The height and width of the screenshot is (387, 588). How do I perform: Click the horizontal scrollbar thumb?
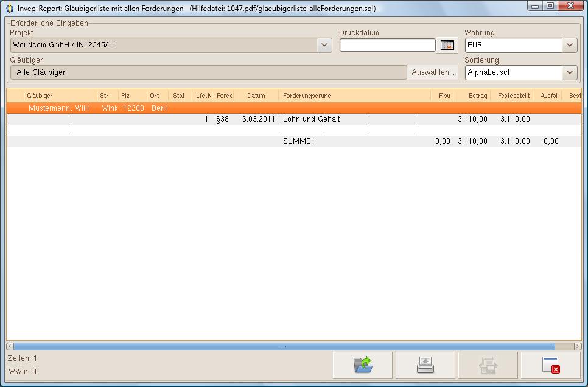pos(284,346)
